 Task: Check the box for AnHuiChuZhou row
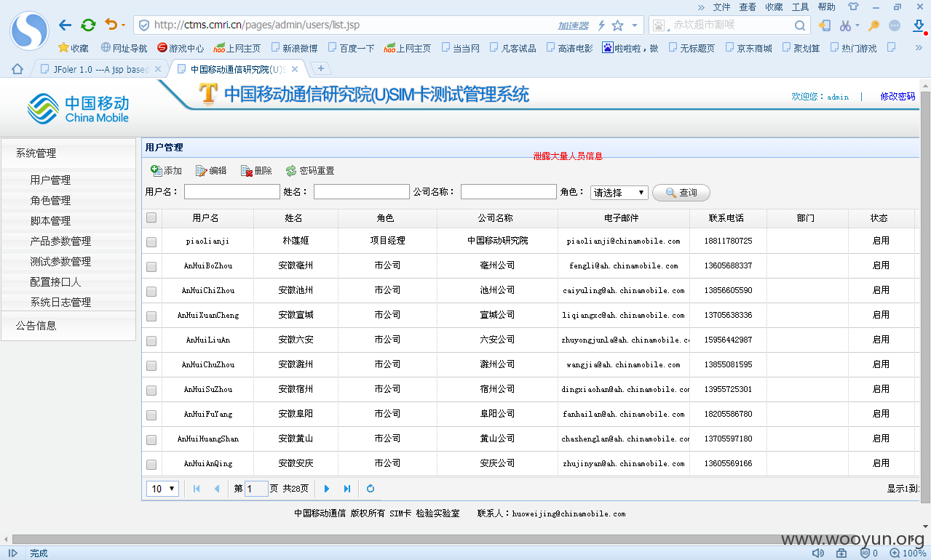(x=151, y=366)
